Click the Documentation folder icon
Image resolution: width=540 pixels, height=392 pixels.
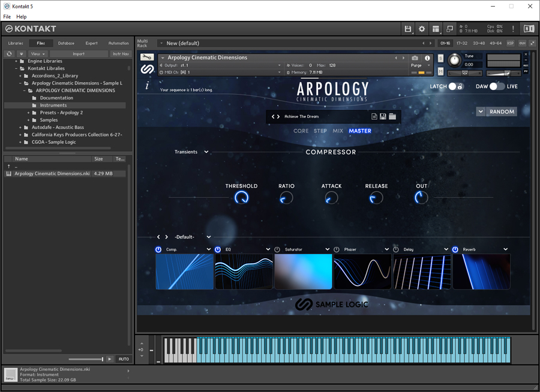pyautogui.click(x=34, y=98)
